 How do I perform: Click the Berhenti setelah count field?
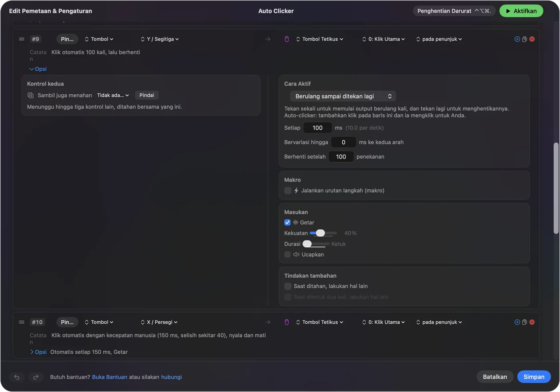click(341, 157)
